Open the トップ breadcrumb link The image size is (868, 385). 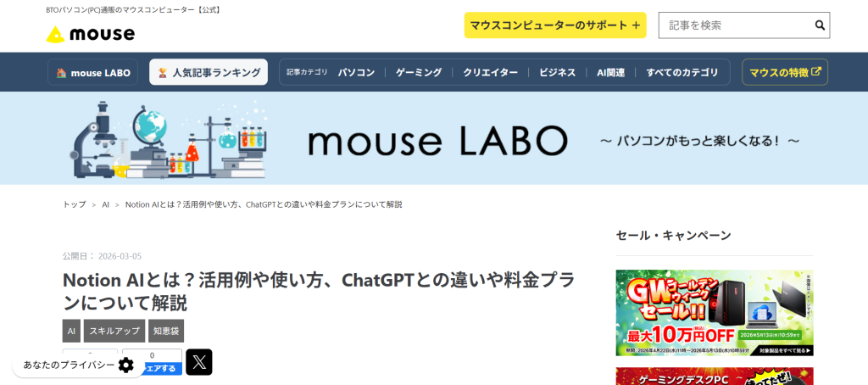pyautogui.click(x=75, y=204)
